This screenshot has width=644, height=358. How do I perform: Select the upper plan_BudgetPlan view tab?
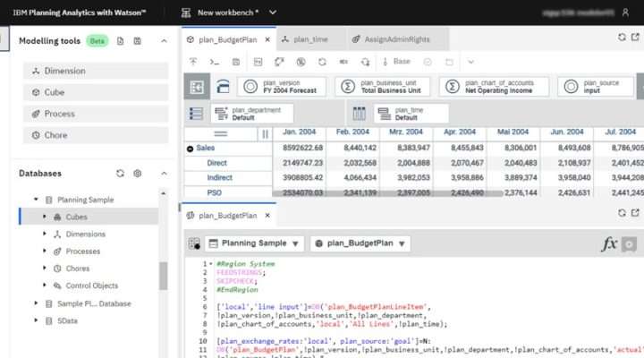(227, 40)
